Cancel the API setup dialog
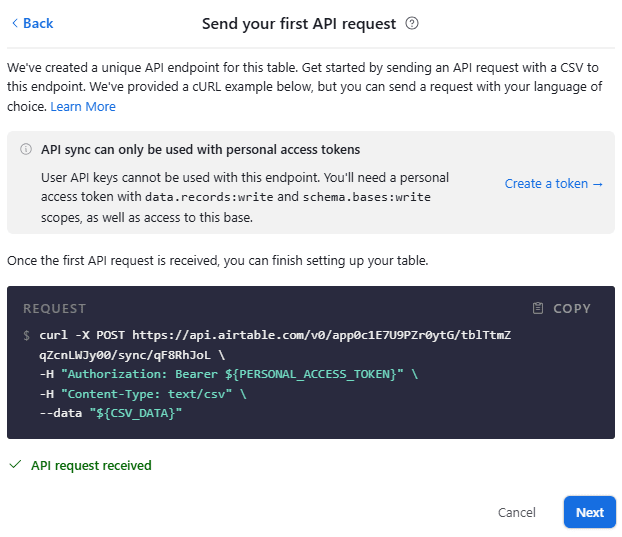The width and height of the screenshot is (622, 537). tap(516, 512)
